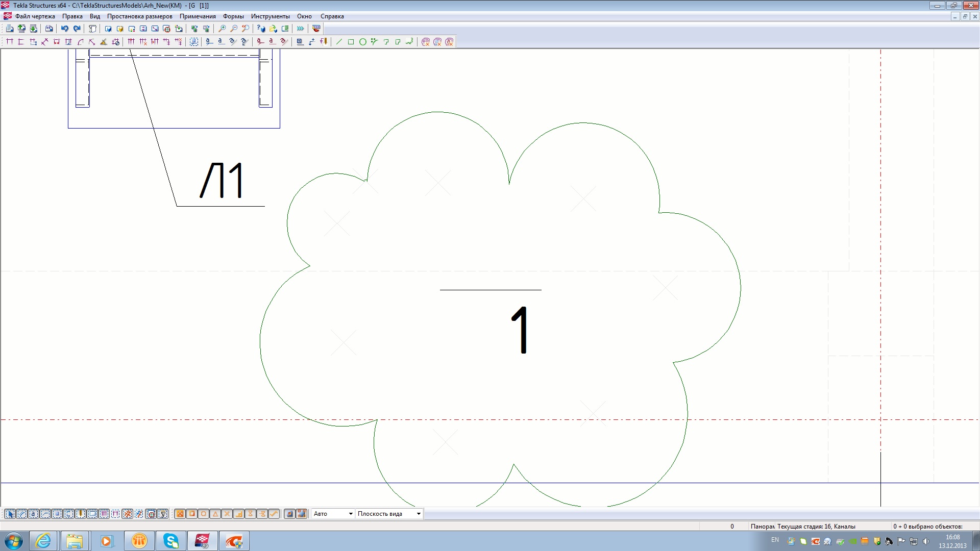Select the draw circle tool

click(x=362, y=42)
